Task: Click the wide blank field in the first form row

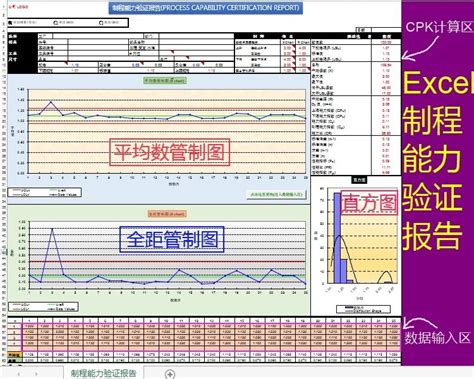Action: 98,36
